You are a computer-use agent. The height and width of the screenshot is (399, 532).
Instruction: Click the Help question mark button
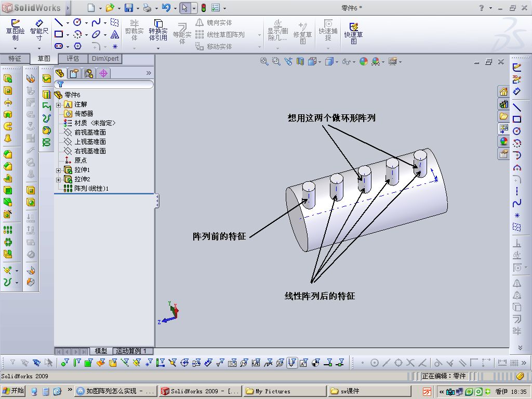482,8
